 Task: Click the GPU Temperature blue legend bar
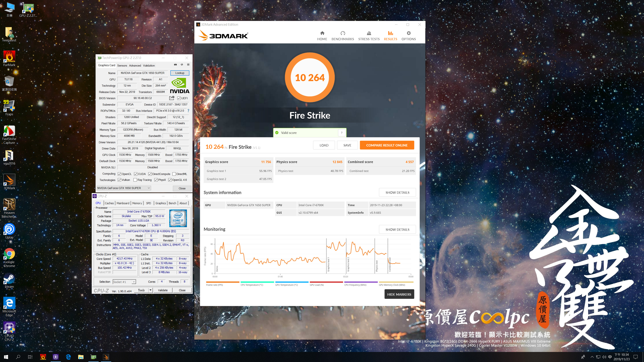click(x=292, y=282)
